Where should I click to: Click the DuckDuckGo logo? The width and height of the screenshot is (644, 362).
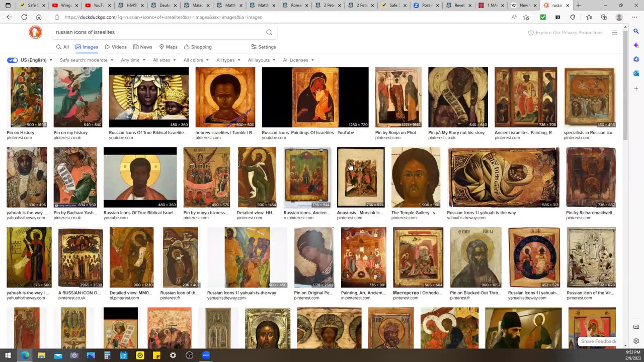tap(35, 32)
